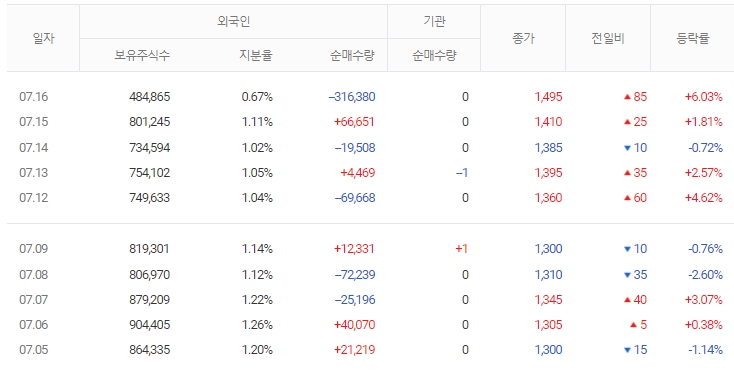The image size is (734, 371).
Task: Click the -0.72% change rate
Action: [x=705, y=148]
